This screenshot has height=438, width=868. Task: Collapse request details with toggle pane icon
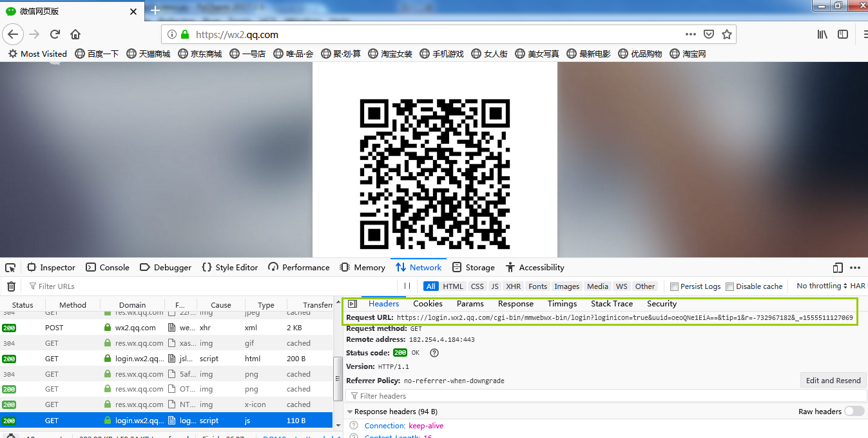coord(352,304)
